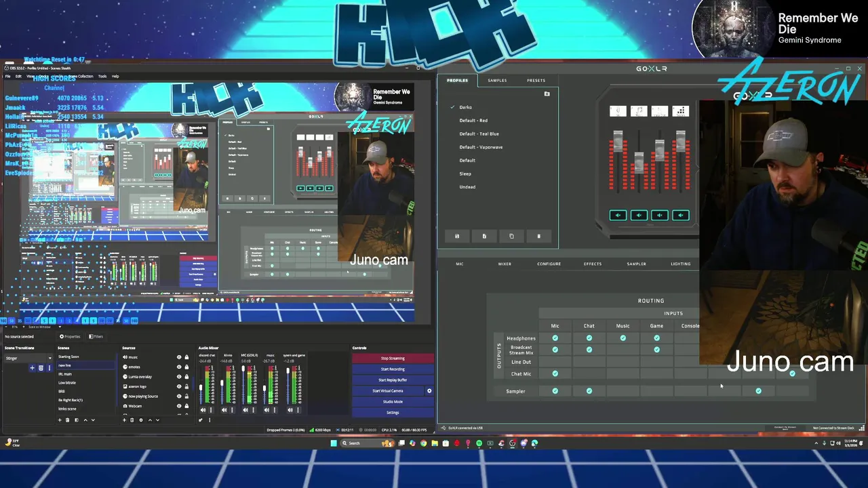Viewport: 868px width, 488px height.
Task: Select the IRL main scene in OBS
Action: click(x=65, y=374)
